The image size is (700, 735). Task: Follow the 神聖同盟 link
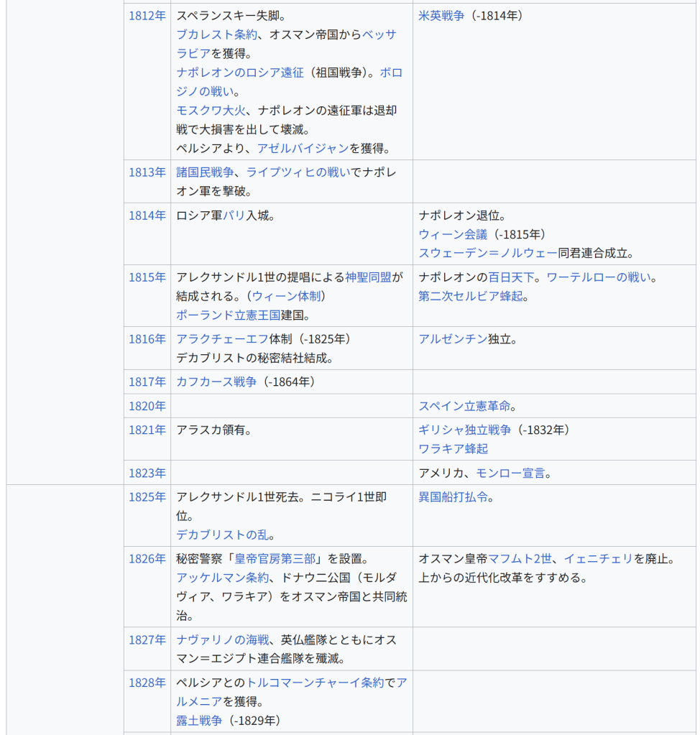(368, 277)
